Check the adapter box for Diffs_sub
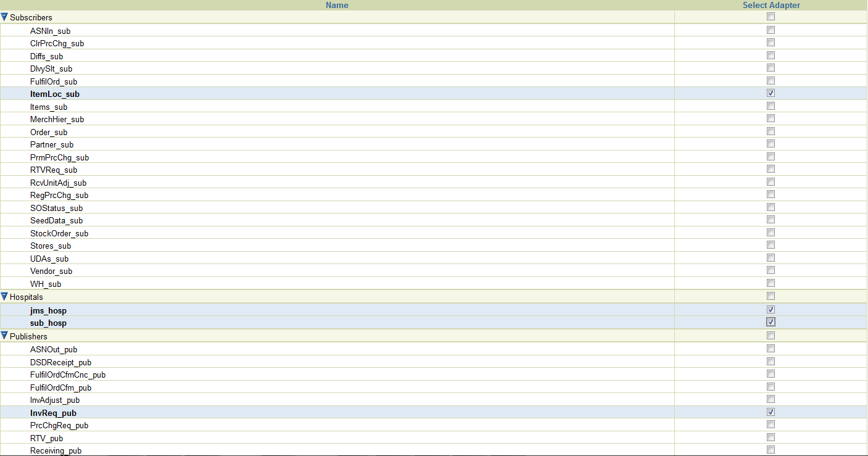Image resolution: width=868 pixels, height=456 pixels. 771,55
